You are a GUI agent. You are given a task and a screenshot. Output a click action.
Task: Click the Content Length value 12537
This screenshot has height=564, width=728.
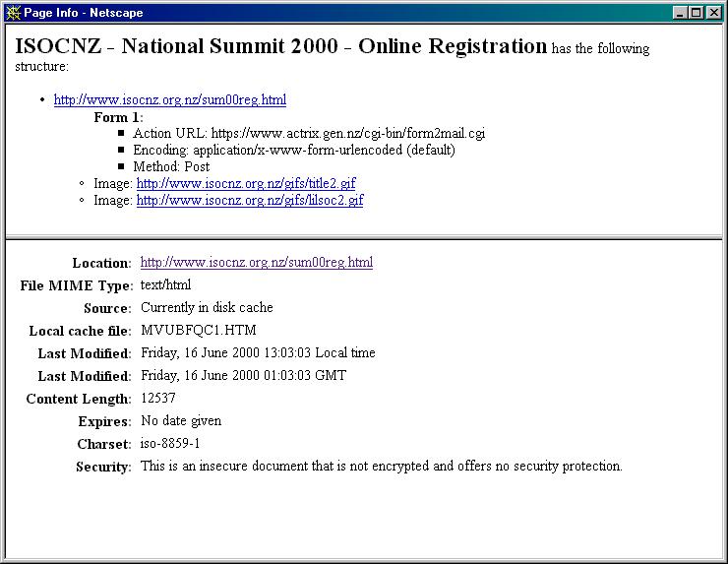[x=158, y=398]
